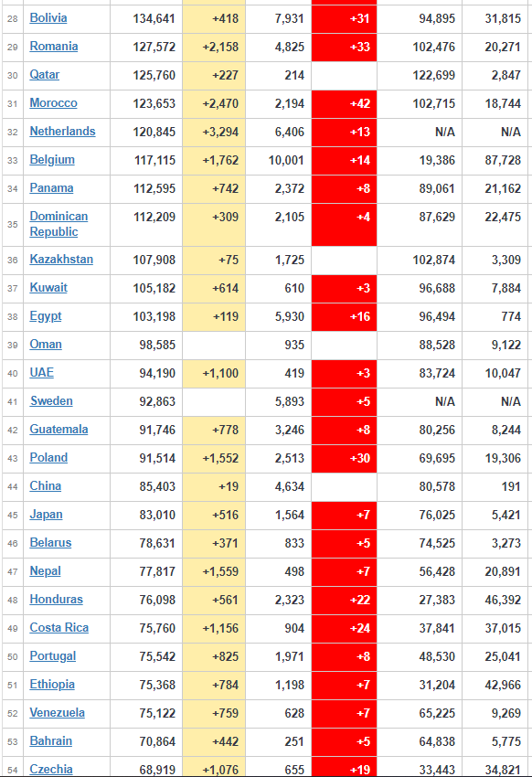Click the Guatemala link
The height and width of the screenshot is (777, 532).
click(59, 429)
